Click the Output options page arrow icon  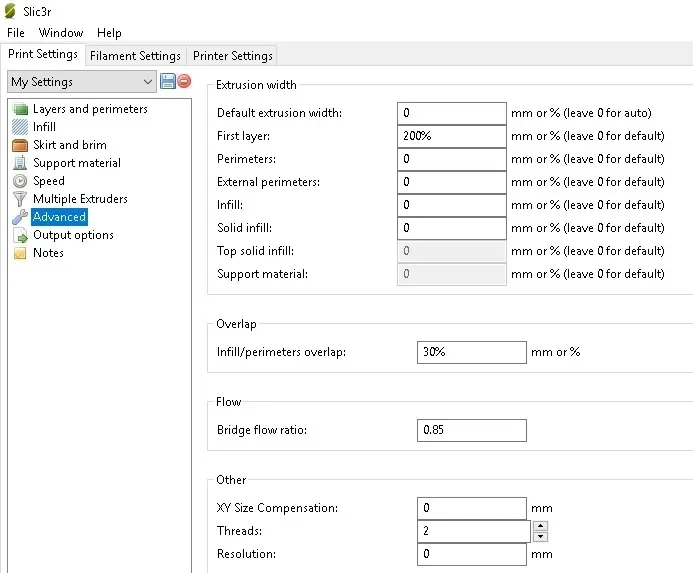20,235
